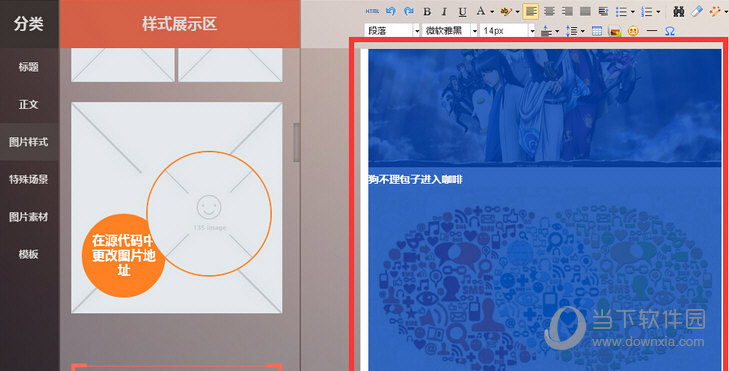729x371 pixels.
Task: Insert a table into the editor
Action: pos(597,31)
